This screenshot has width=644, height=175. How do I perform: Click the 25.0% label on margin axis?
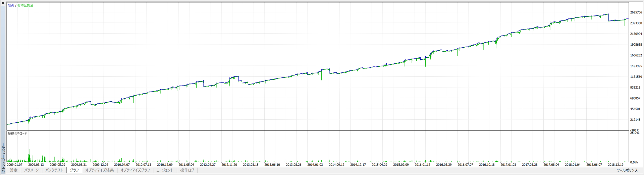coord(635,133)
